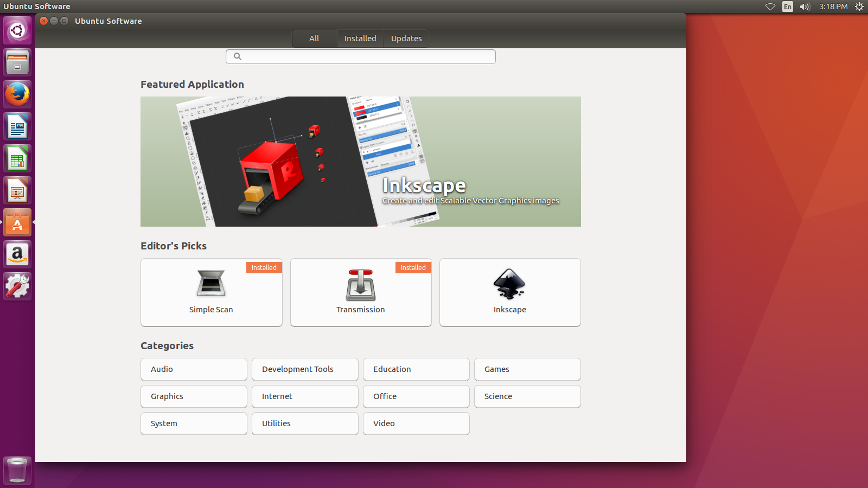Screen dimensions: 868x488
Task: Click the magnifier icon in search box
Action: pos(237,56)
